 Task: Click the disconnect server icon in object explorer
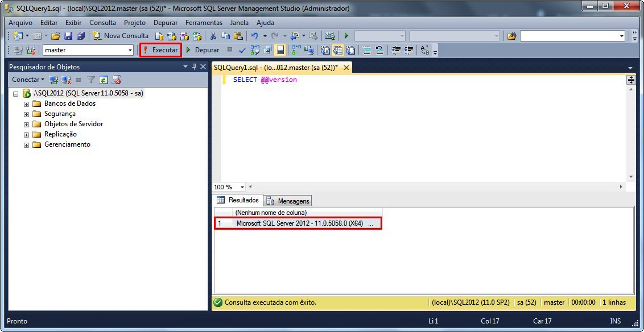[x=66, y=80]
